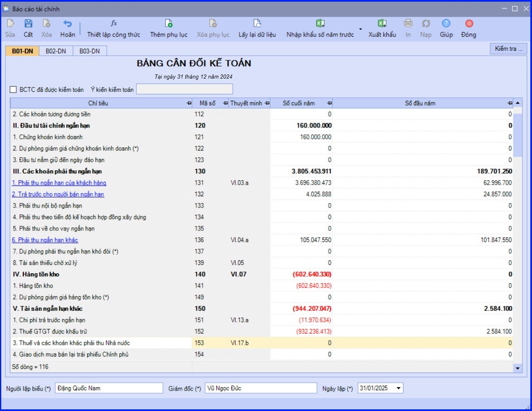
Task: Open link Phải thu ngắn hạn của khách hàng
Action: coord(59,183)
